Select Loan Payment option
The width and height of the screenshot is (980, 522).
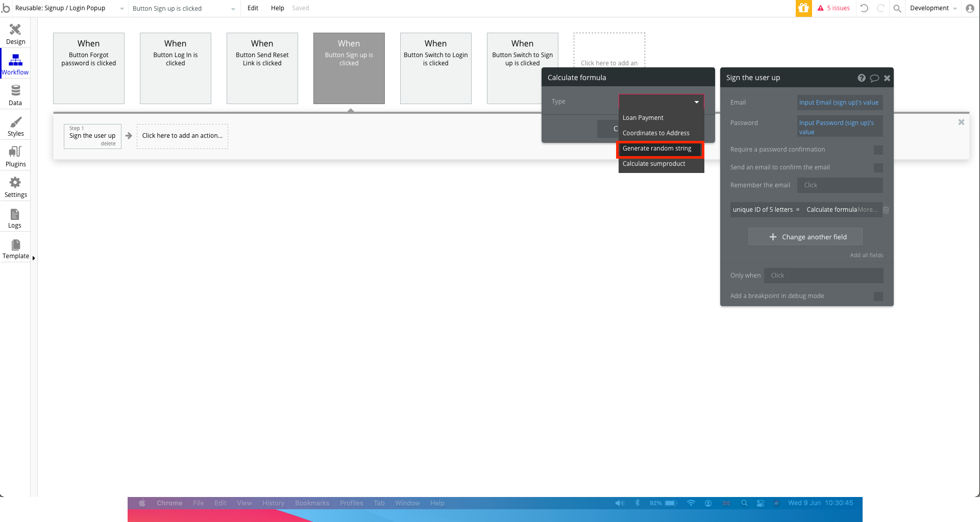[x=661, y=118]
